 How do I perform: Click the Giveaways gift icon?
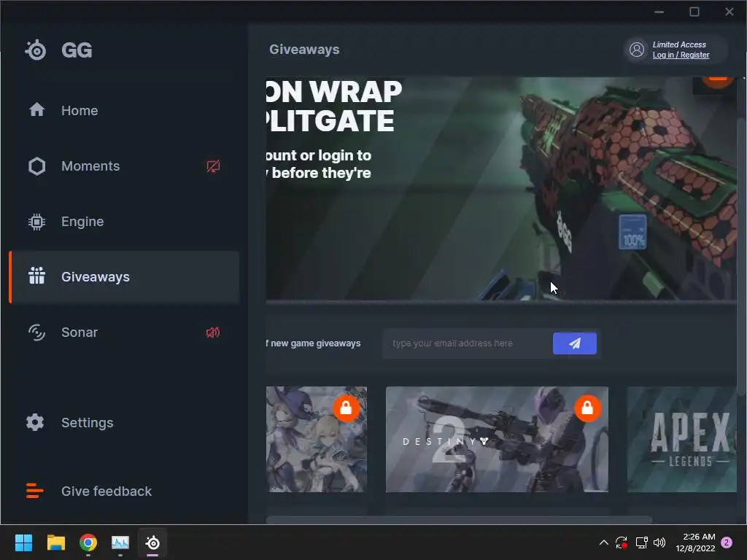click(36, 276)
